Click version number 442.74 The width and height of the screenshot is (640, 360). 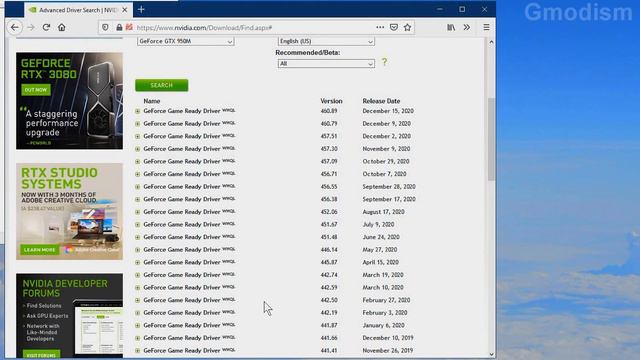[x=329, y=275]
